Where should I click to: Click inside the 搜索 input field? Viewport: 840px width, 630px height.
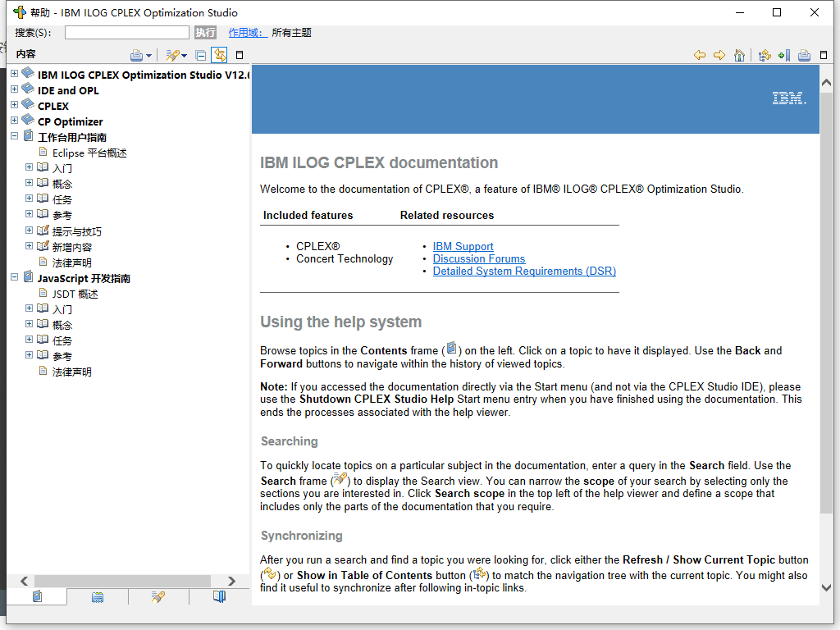pos(126,32)
